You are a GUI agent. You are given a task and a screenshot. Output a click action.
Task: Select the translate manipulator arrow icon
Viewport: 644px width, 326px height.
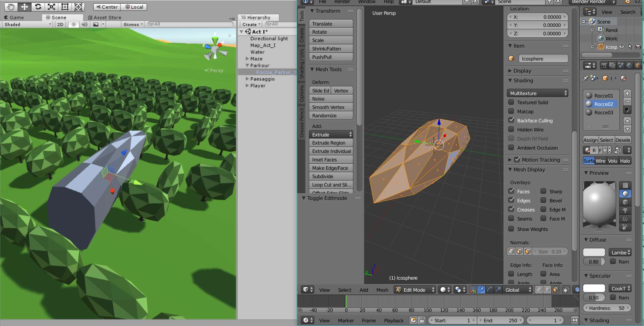481,290
